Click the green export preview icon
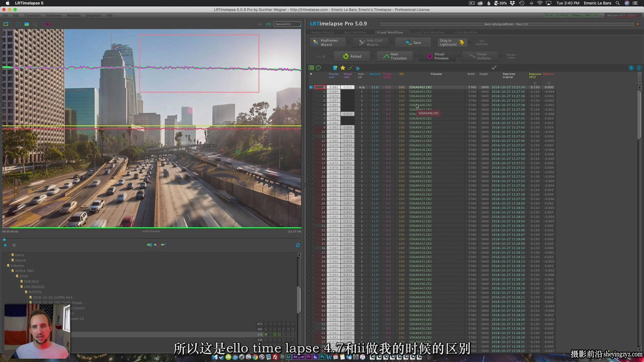The width and height of the screenshot is (644, 362). click(6, 24)
